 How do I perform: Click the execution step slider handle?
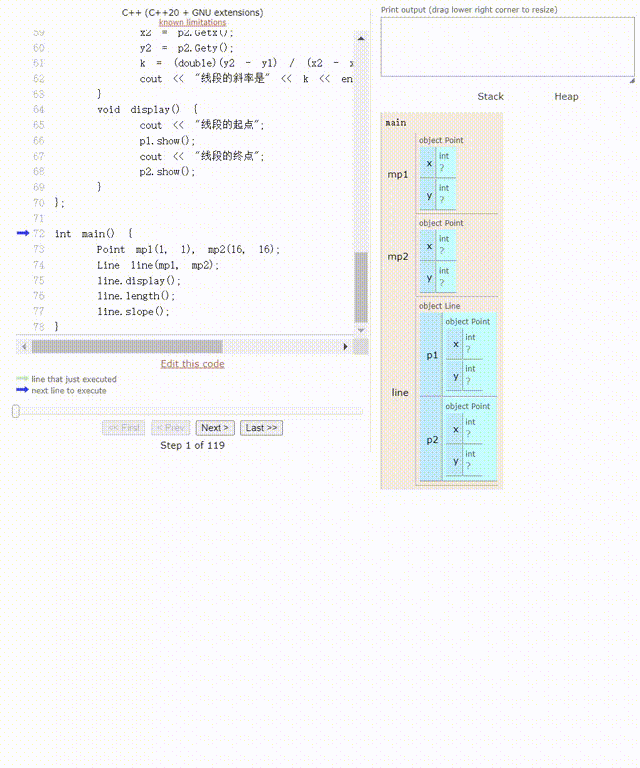16,411
